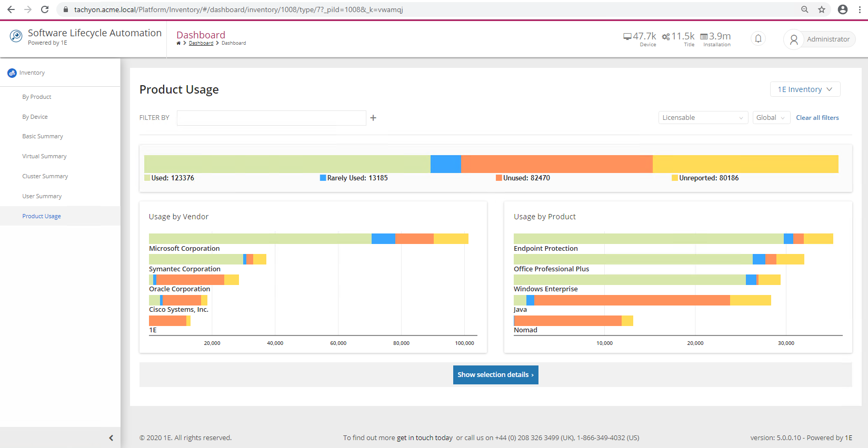Click the Nomad product usage bar
Image resolution: width=868 pixels, height=448 pixels.
click(x=573, y=321)
